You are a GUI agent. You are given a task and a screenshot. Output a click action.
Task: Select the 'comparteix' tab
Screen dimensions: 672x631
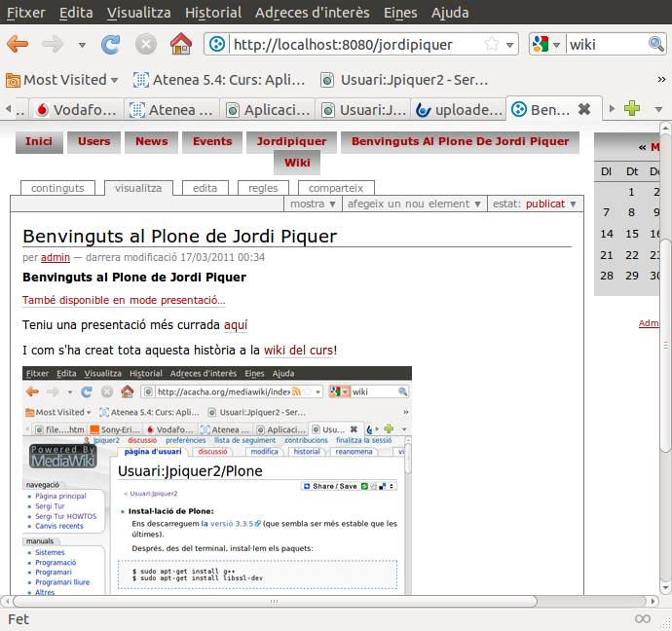pos(335,188)
